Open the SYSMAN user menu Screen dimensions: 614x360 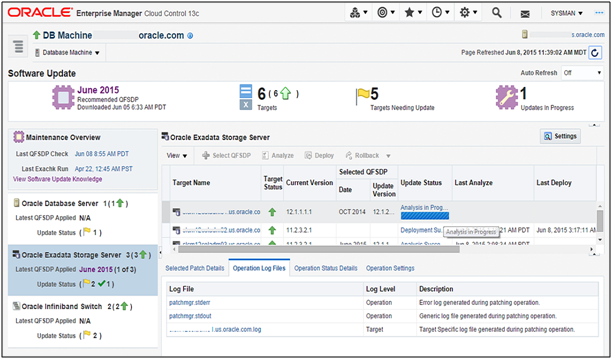pyautogui.click(x=566, y=13)
